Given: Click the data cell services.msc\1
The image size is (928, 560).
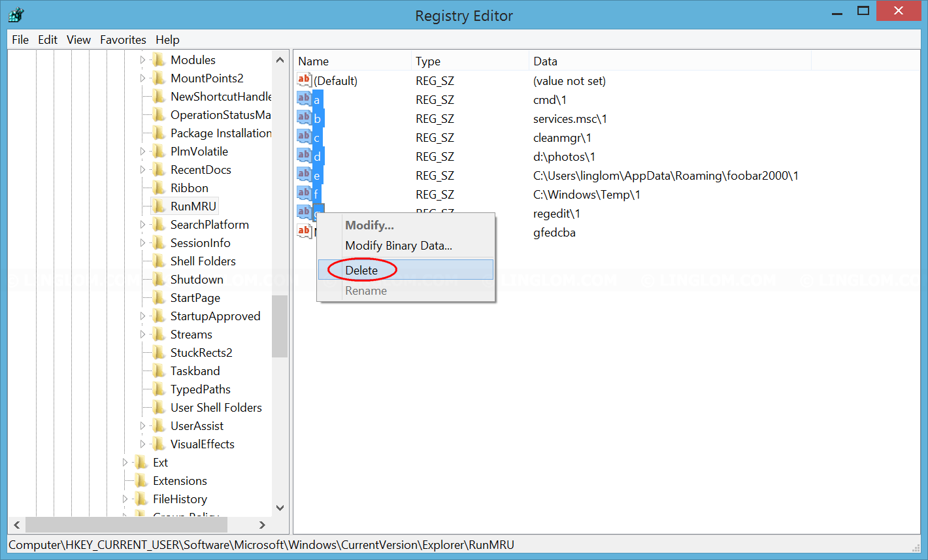Looking at the screenshot, I should pos(570,119).
